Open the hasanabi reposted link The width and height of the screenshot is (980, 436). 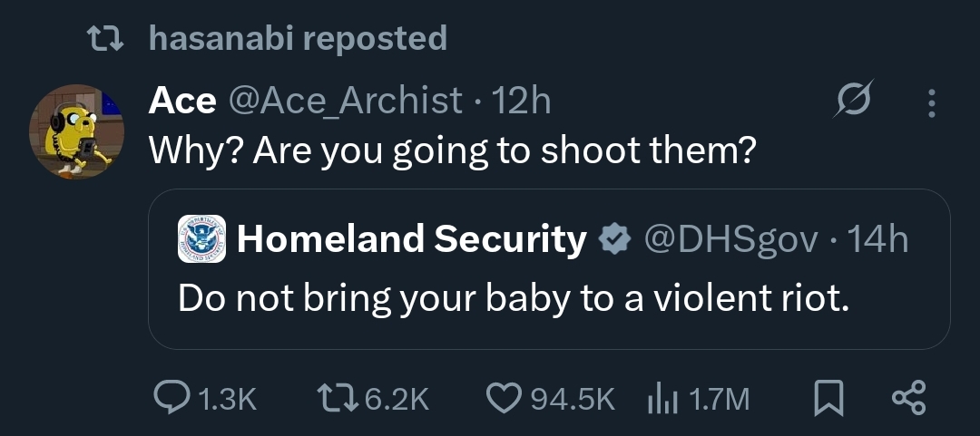coord(297,38)
